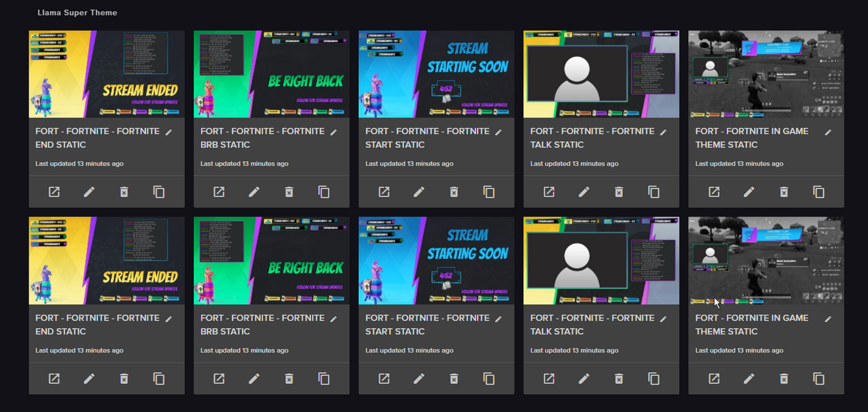Duplicate the top-row IN GAME THEME STATIC overlay
Viewport: 868px width, 412px height.
click(x=819, y=192)
